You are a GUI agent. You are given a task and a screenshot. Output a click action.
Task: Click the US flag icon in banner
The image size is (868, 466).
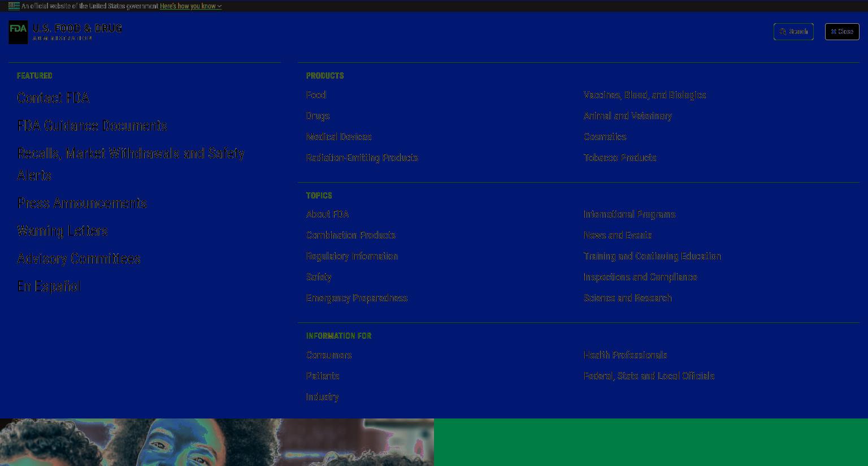tap(14, 6)
